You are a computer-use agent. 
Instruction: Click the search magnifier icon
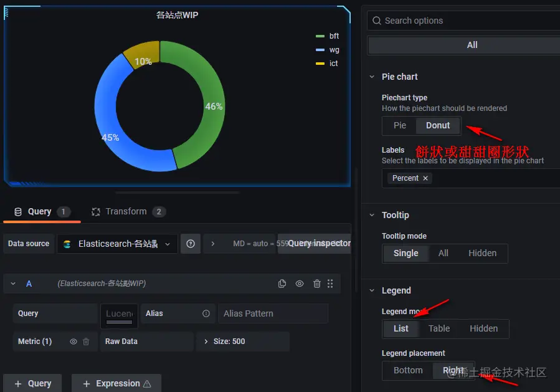click(377, 21)
